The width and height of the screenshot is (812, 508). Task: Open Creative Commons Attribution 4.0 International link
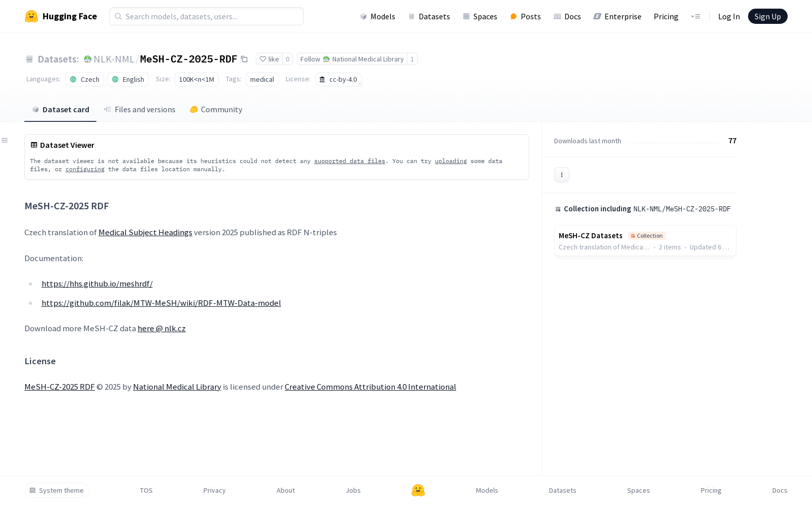point(370,387)
